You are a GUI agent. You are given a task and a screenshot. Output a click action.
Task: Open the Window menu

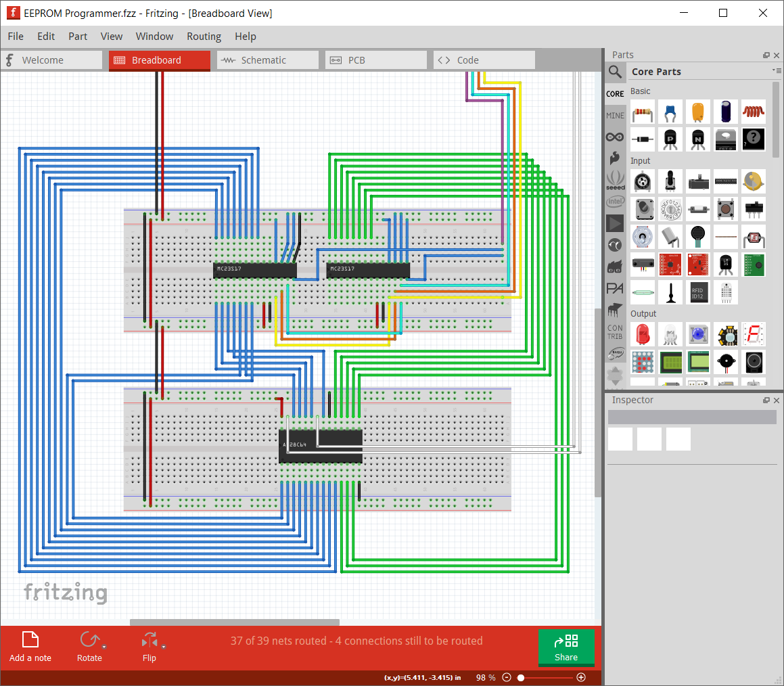(154, 37)
